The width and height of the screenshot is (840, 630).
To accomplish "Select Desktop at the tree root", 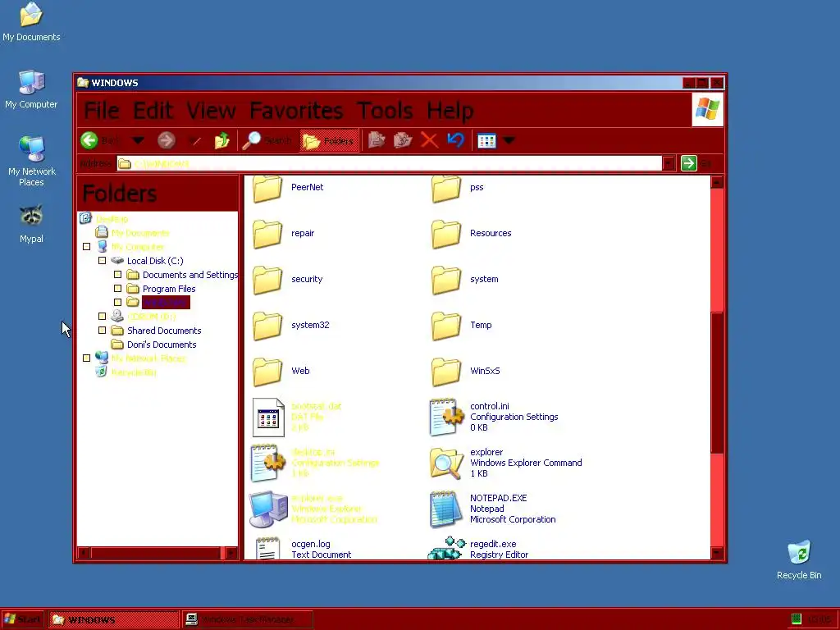I will (x=112, y=219).
